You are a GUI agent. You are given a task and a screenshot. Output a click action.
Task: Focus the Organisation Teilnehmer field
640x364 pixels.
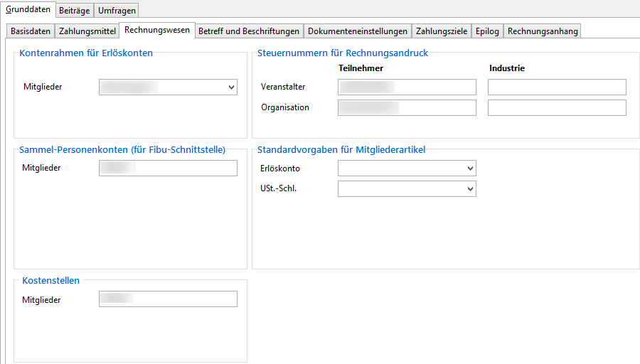click(x=407, y=108)
